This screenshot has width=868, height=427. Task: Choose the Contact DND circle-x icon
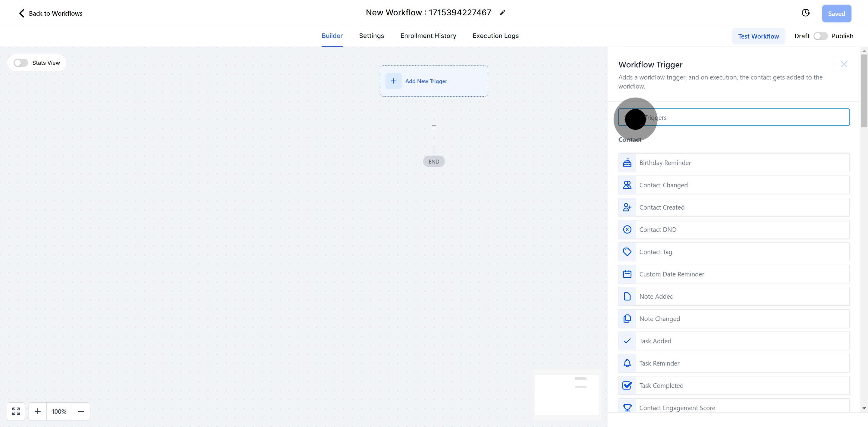(x=627, y=230)
